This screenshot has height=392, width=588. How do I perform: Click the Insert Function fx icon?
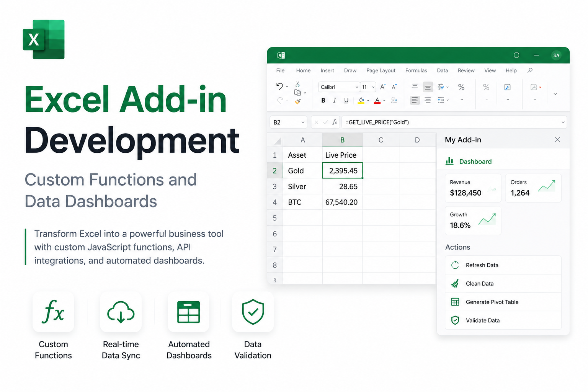335,122
